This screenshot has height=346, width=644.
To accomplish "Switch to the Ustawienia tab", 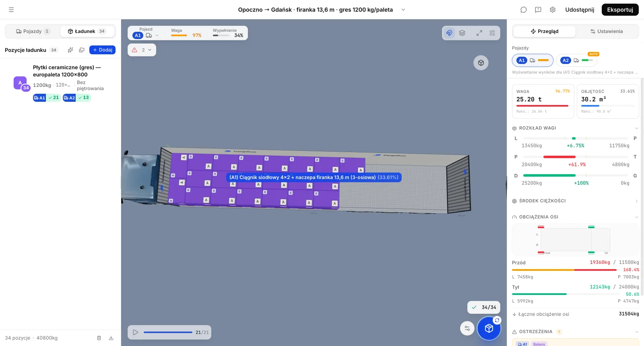I will (x=607, y=31).
